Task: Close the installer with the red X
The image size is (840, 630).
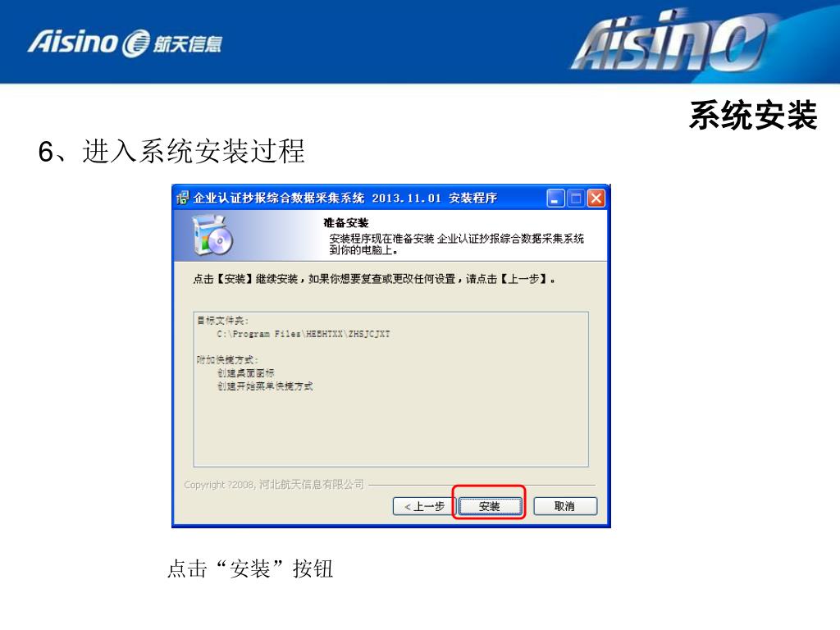Action: coord(596,199)
